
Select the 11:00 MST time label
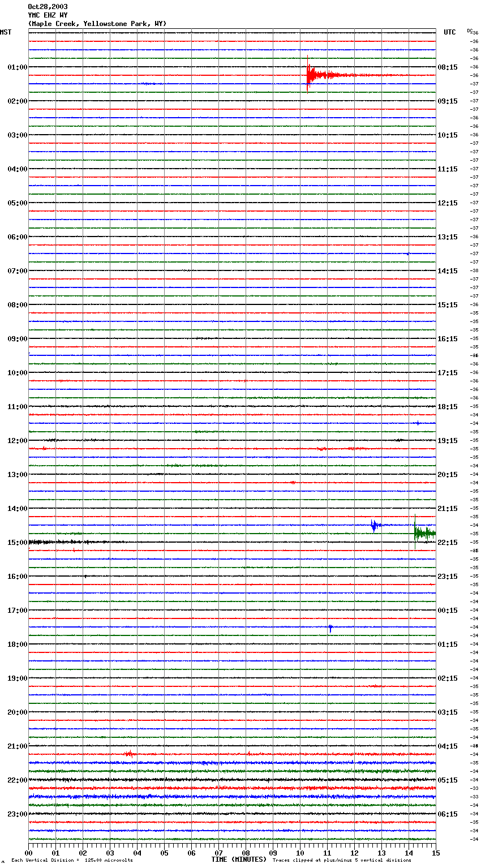(x=18, y=407)
